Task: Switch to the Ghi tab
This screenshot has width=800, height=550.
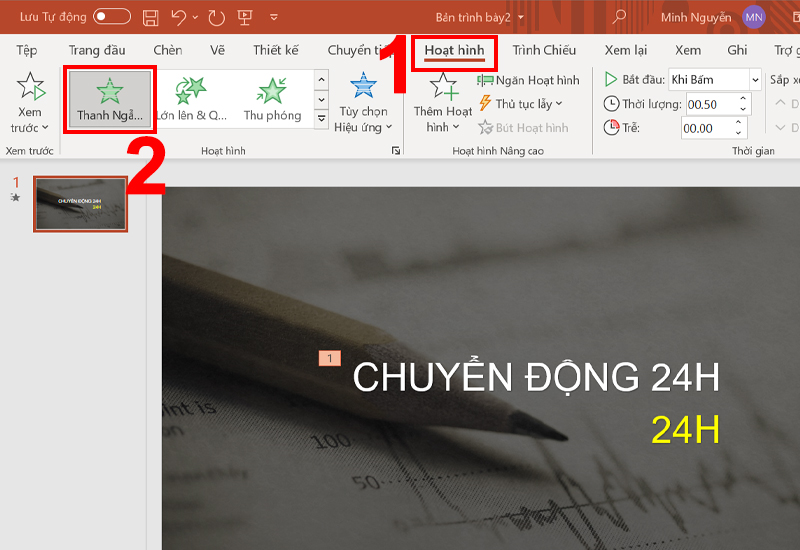Action: (737, 50)
